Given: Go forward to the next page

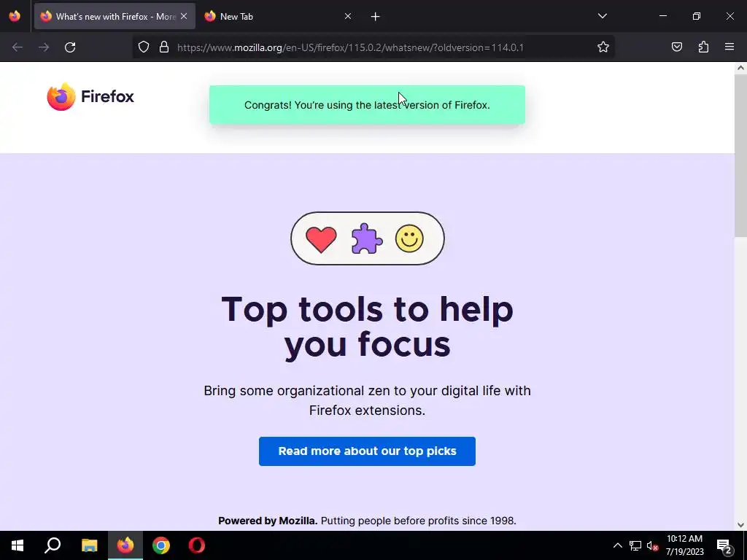Looking at the screenshot, I should [x=44, y=47].
